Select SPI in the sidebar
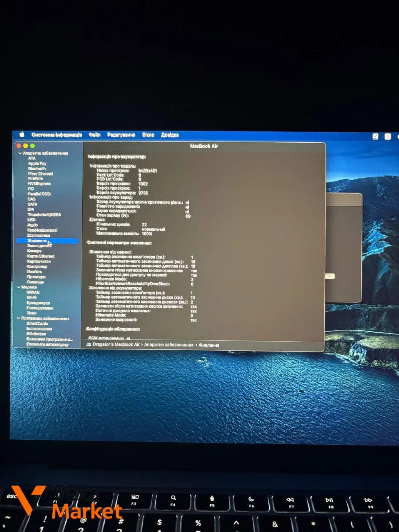The height and width of the screenshot is (532, 399). tap(31, 209)
